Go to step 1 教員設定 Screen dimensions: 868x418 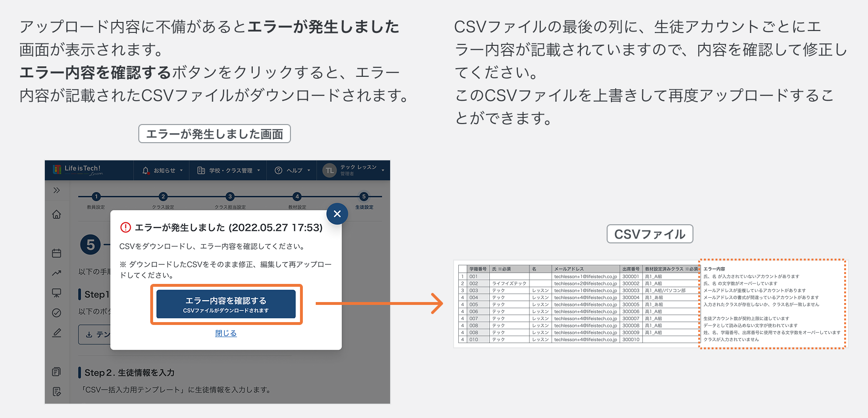96,201
